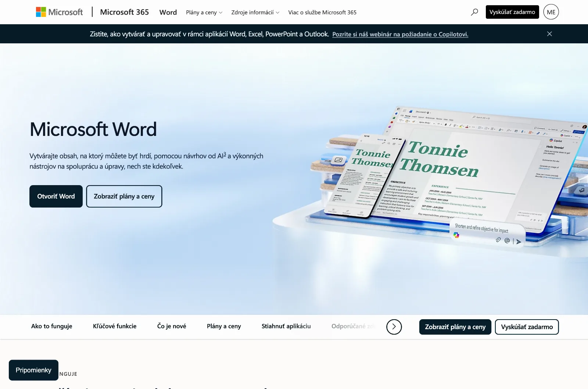The image size is (588, 389).
Task: Click the next arrow in section navigation
Action: coord(394,327)
